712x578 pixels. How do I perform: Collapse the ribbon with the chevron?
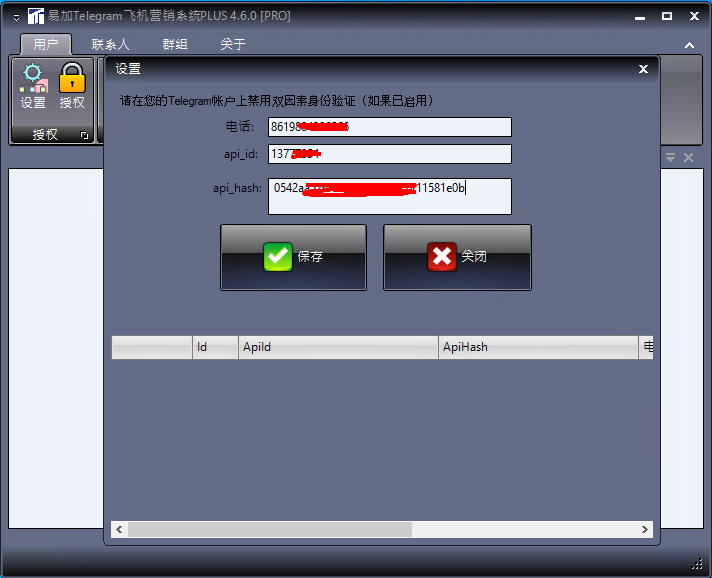[689, 45]
